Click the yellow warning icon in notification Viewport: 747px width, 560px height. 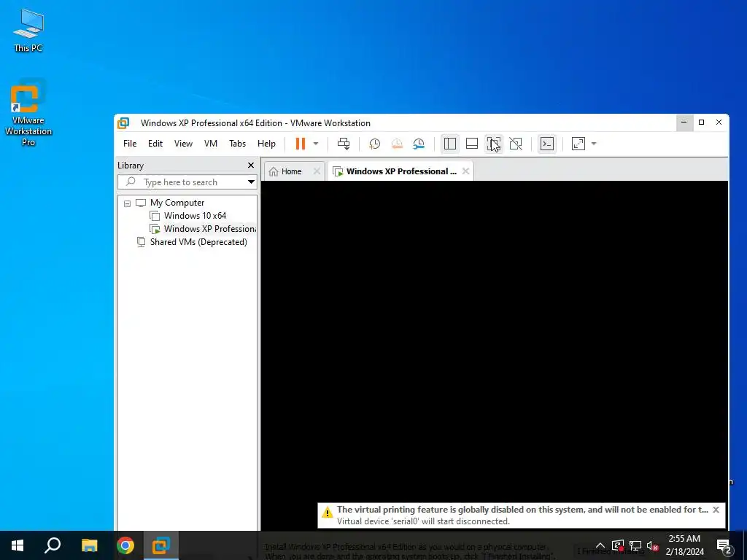(x=328, y=513)
